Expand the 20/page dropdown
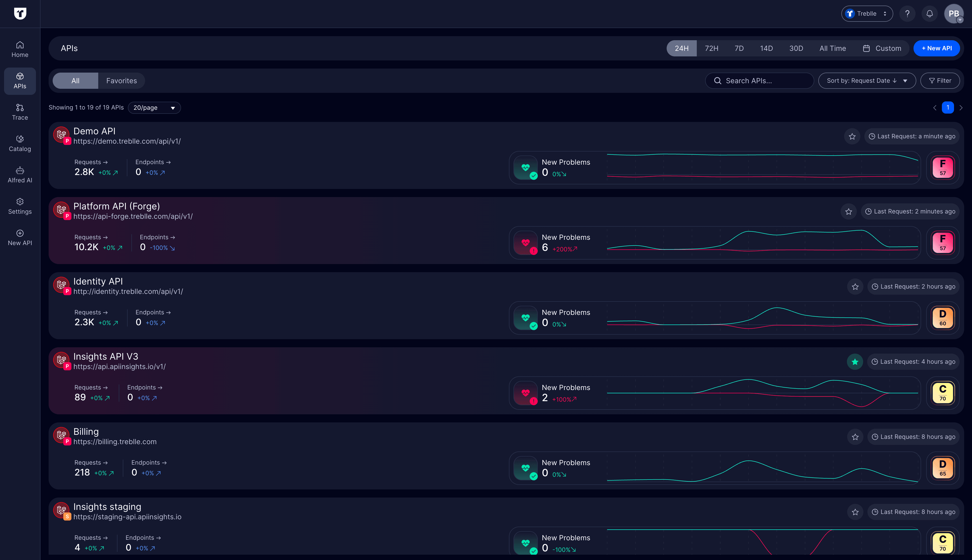The height and width of the screenshot is (560, 972). click(x=154, y=108)
